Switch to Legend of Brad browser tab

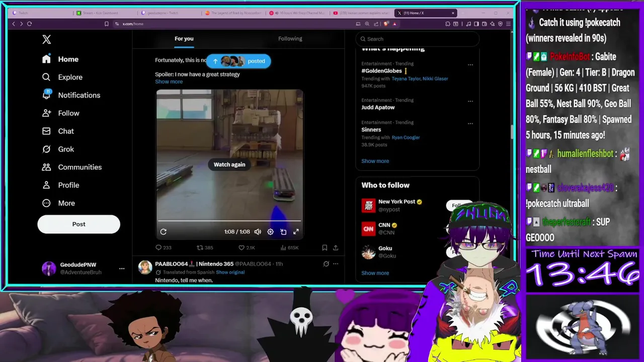tap(234, 13)
